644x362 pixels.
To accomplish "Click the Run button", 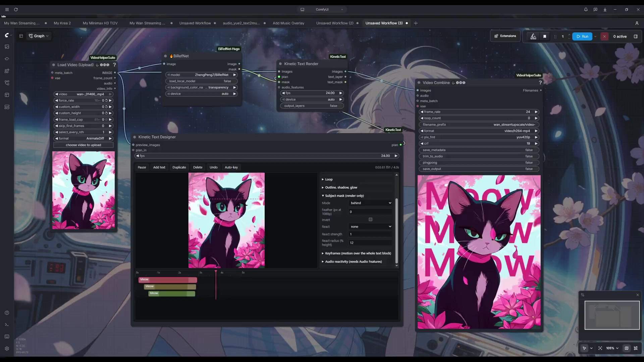I will click(x=582, y=36).
